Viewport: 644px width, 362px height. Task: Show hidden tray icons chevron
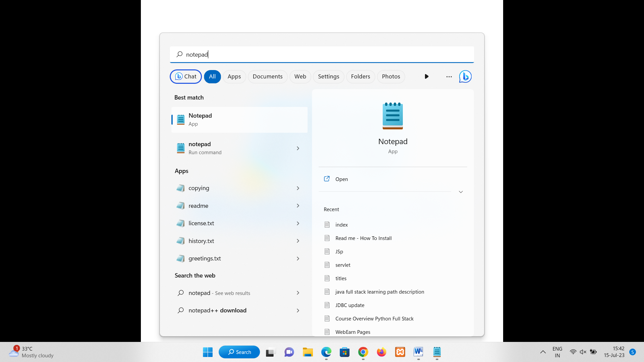pyautogui.click(x=543, y=352)
